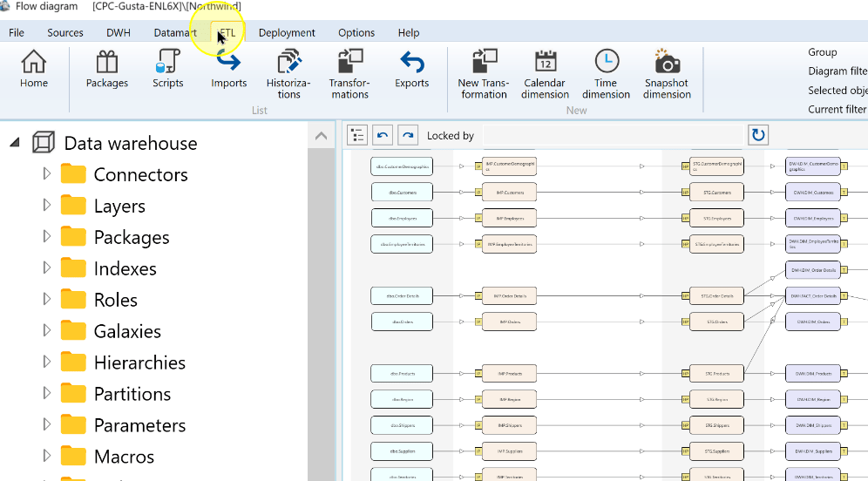The height and width of the screenshot is (481, 868).
Task: Click the IP badge on IMP.Products node
Action: click(478, 374)
